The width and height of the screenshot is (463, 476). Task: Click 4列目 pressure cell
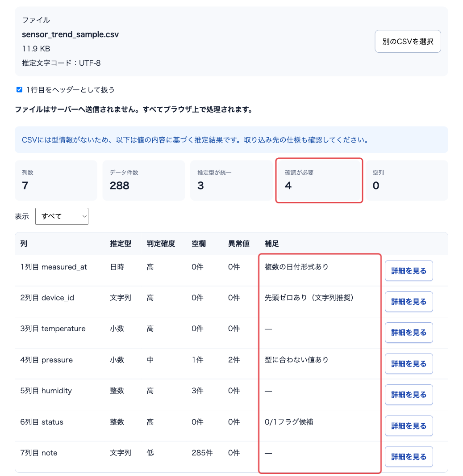click(x=46, y=360)
